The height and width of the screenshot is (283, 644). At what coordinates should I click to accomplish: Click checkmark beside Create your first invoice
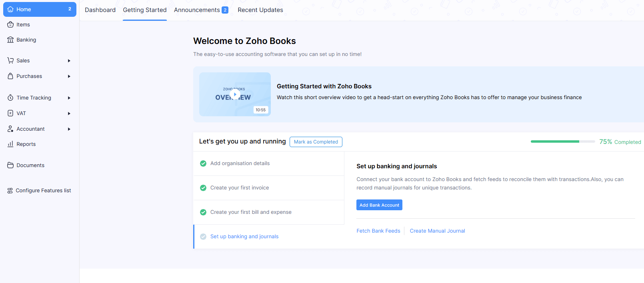click(x=203, y=188)
